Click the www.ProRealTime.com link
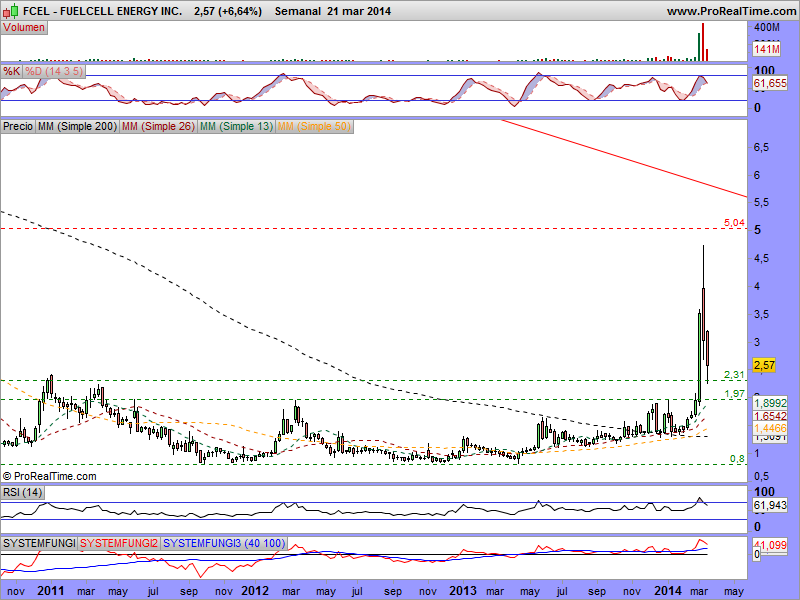 [732, 11]
